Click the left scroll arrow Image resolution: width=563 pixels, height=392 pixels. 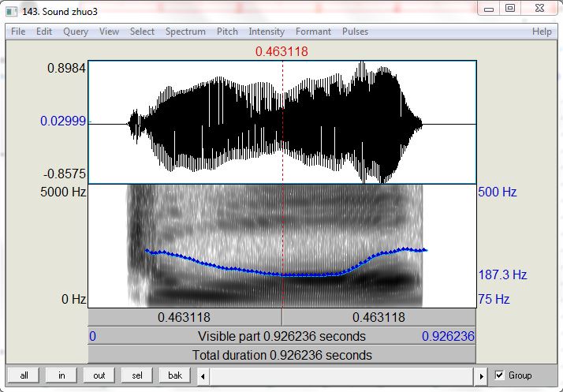pos(203,376)
